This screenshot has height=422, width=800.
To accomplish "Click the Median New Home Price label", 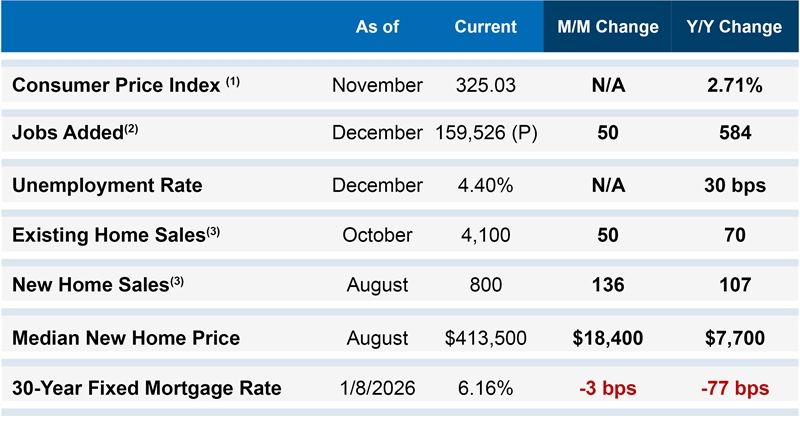I will click(x=126, y=338).
